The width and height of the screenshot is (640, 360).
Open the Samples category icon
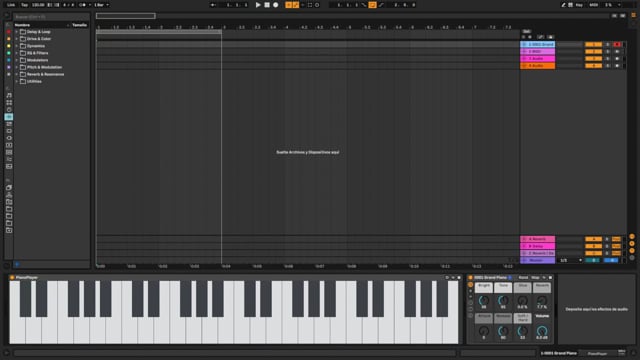9,152
